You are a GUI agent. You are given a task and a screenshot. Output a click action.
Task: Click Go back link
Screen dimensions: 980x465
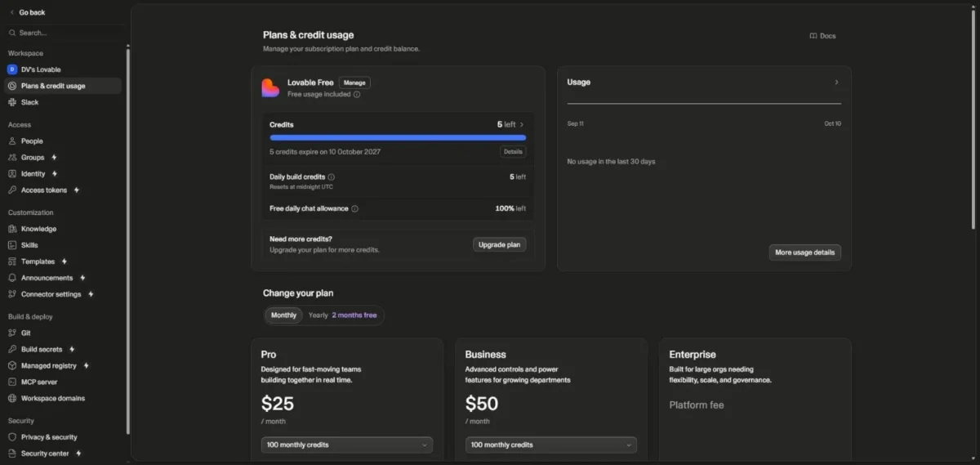point(27,12)
